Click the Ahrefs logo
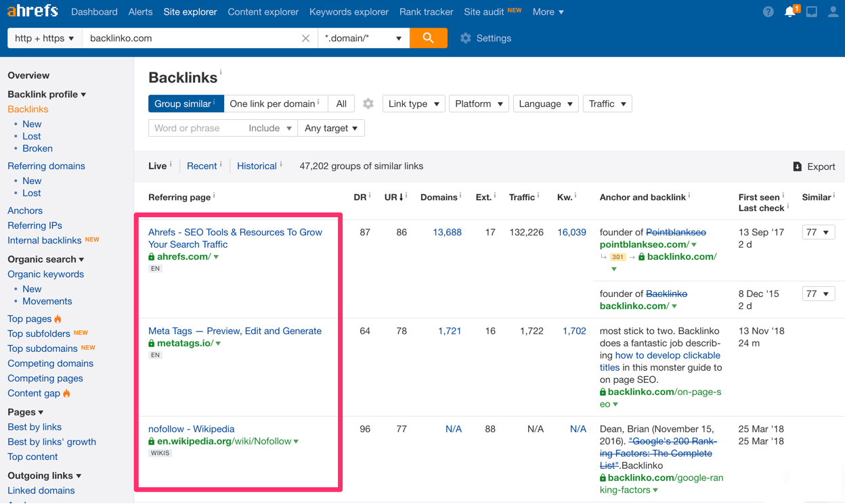 tap(32, 12)
